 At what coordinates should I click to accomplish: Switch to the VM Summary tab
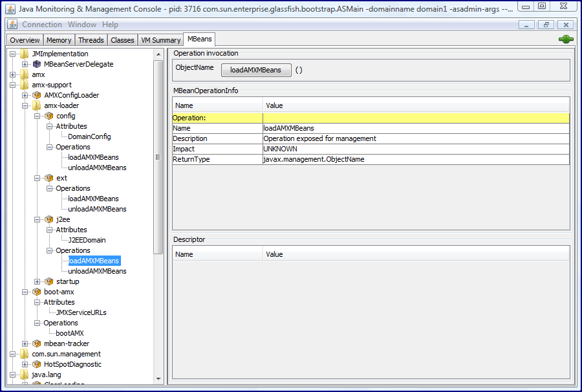[x=161, y=40]
